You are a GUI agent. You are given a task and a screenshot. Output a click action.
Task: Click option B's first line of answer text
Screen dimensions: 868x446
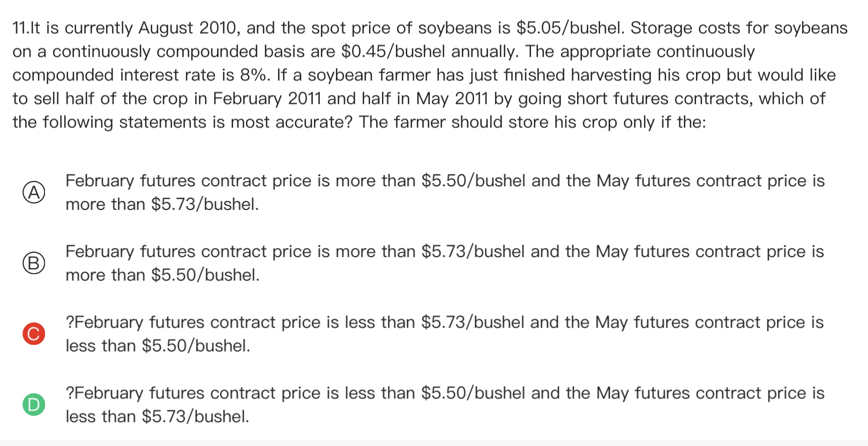pos(445,252)
